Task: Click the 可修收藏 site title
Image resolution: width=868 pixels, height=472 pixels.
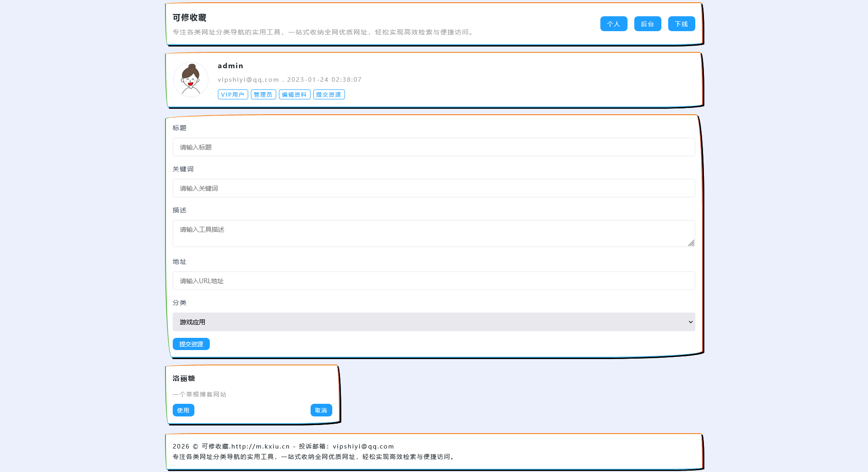Action: coord(189,18)
